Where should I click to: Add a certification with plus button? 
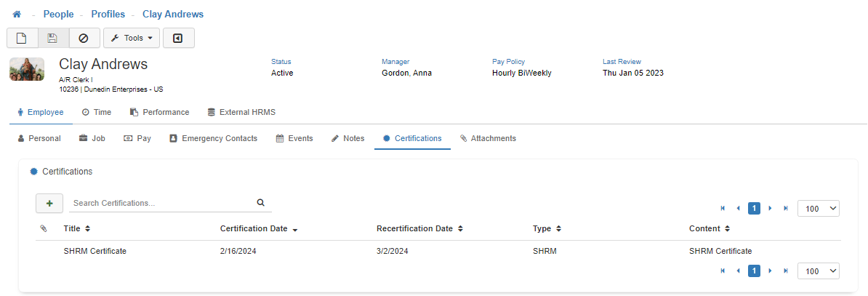pos(49,204)
